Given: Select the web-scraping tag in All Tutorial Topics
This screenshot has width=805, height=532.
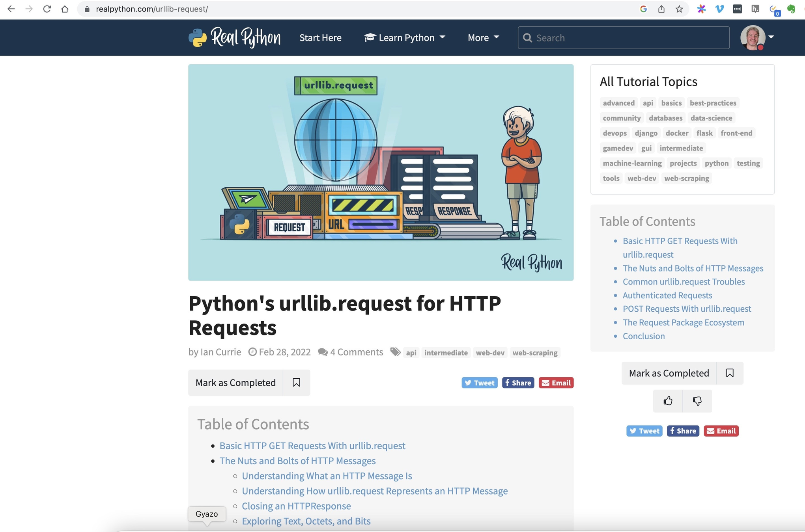Looking at the screenshot, I should (686, 178).
